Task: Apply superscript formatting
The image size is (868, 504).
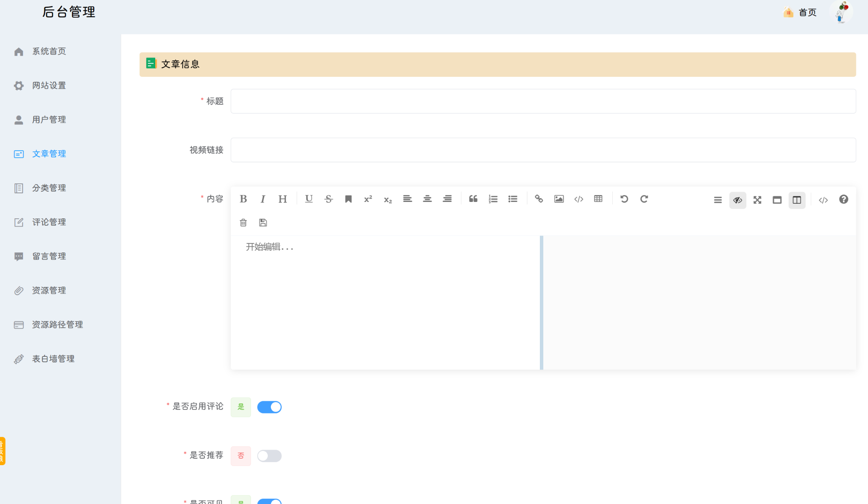Action: pyautogui.click(x=368, y=199)
